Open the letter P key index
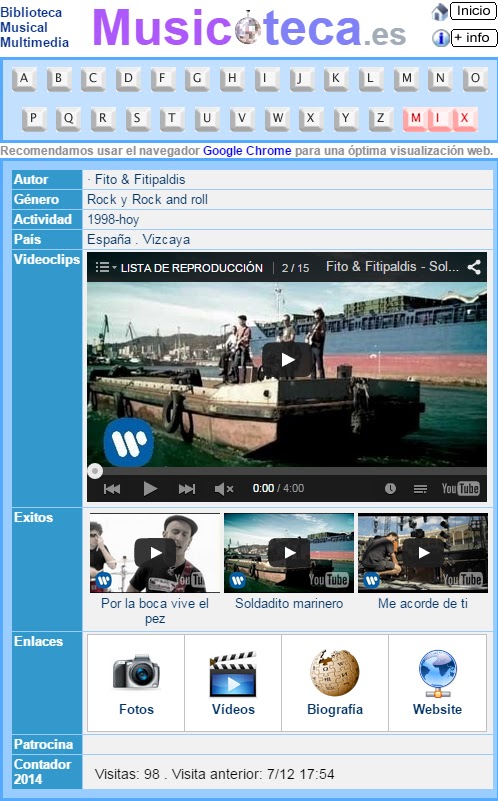The height and width of the screenshot is (801, 498). click(34, 119)
